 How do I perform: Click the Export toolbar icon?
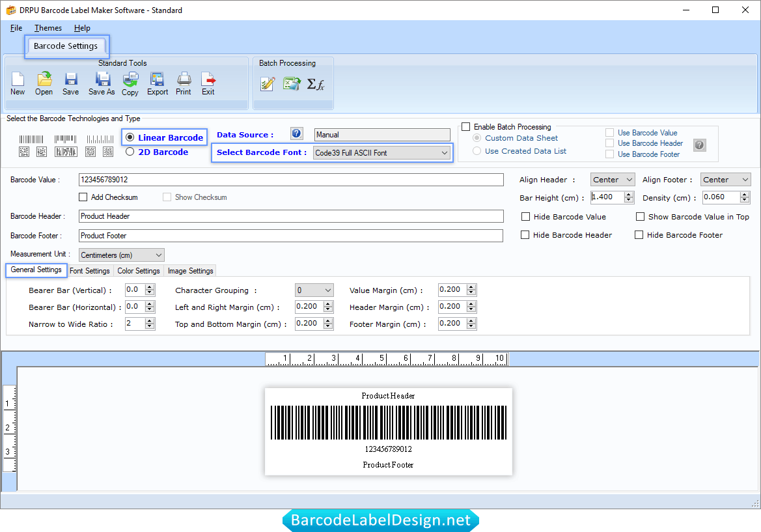coord(158,79)
